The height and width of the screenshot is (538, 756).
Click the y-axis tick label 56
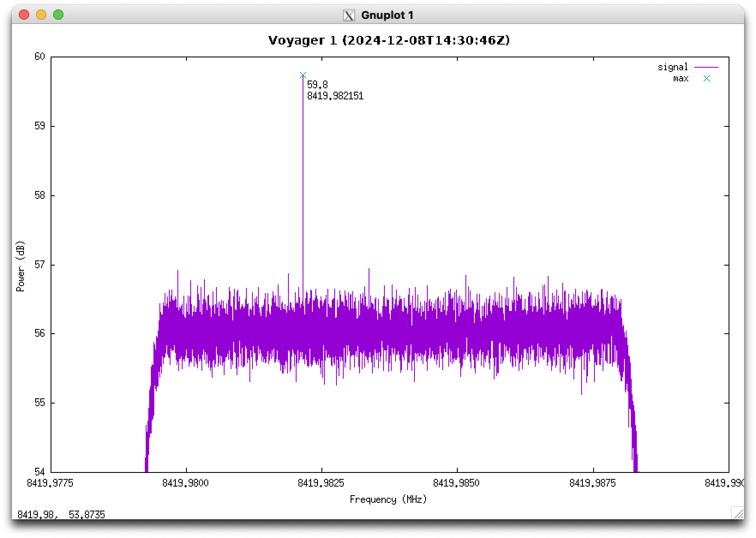tap(39, 333)
